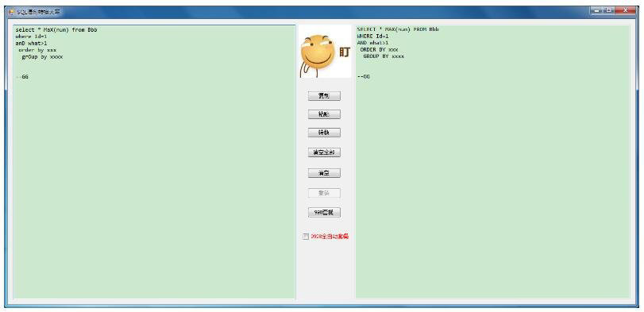Click the greyed-out disabled button
The width and height of the screenshot is (644, 312).
pos(324,193)
